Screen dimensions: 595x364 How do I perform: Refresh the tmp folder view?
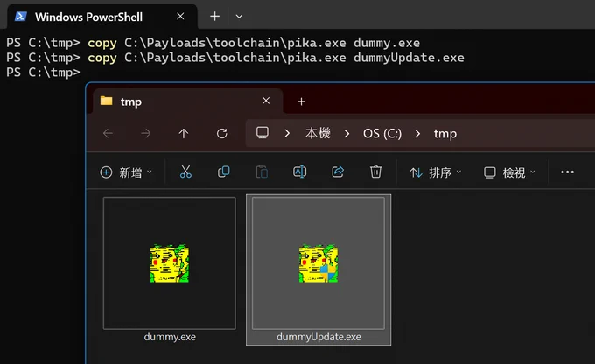point(222,133)
